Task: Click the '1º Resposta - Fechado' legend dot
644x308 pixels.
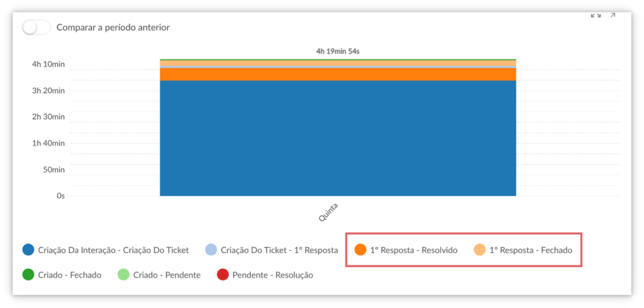Action: click(x=479, y=250)
